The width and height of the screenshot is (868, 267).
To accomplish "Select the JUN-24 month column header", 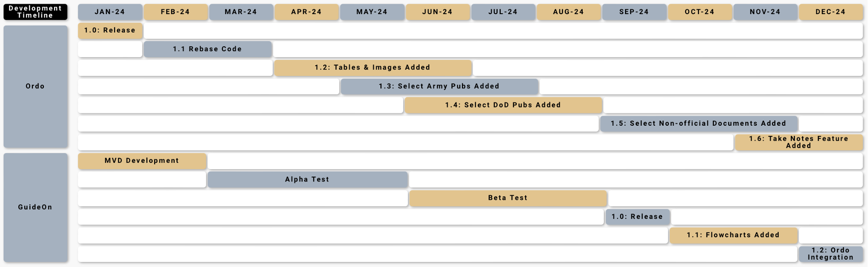I will 438,12.
